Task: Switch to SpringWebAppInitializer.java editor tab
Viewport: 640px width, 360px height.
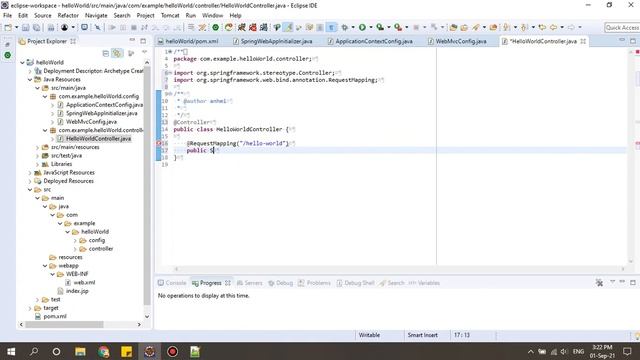Action: tap(272, 41)
